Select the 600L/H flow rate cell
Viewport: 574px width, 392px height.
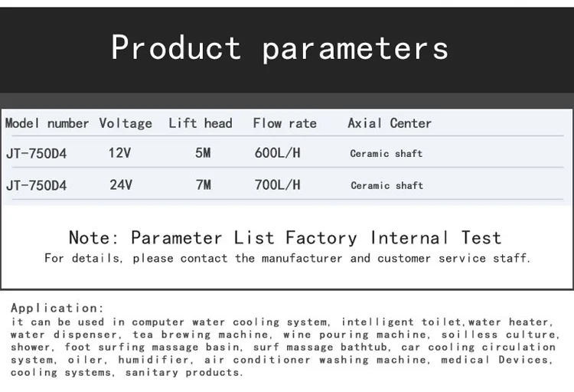click(x=277, y=153)
